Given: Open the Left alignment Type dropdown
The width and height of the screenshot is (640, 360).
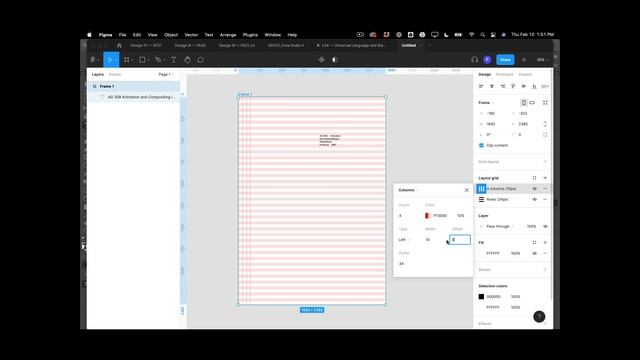Looking at the screenshot, I should click(404, 240).
